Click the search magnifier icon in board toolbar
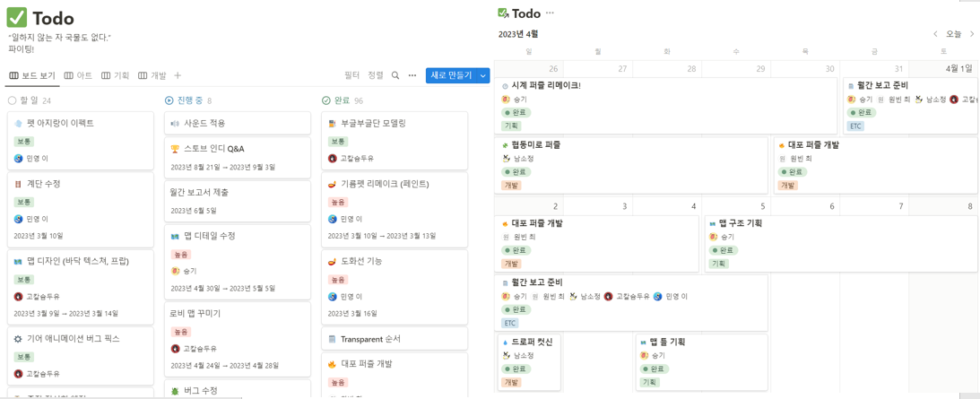This screenshot has width=980, height=399. tap(395, 75)
